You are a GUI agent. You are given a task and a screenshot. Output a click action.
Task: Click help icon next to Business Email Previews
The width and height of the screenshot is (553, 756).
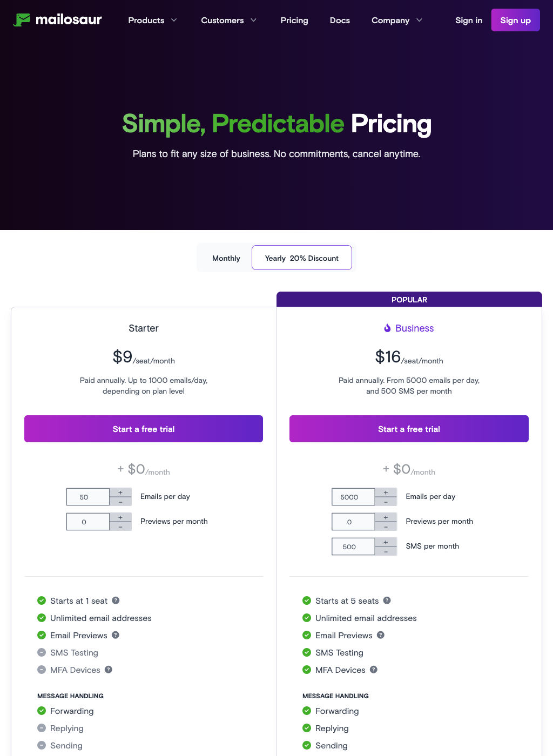(381, 635)
